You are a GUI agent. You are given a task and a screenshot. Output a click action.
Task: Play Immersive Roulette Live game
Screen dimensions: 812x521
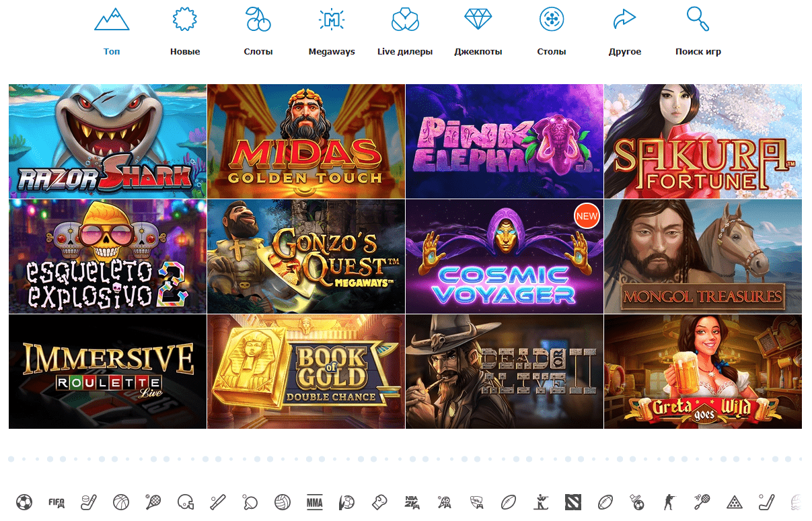(108, 372)
